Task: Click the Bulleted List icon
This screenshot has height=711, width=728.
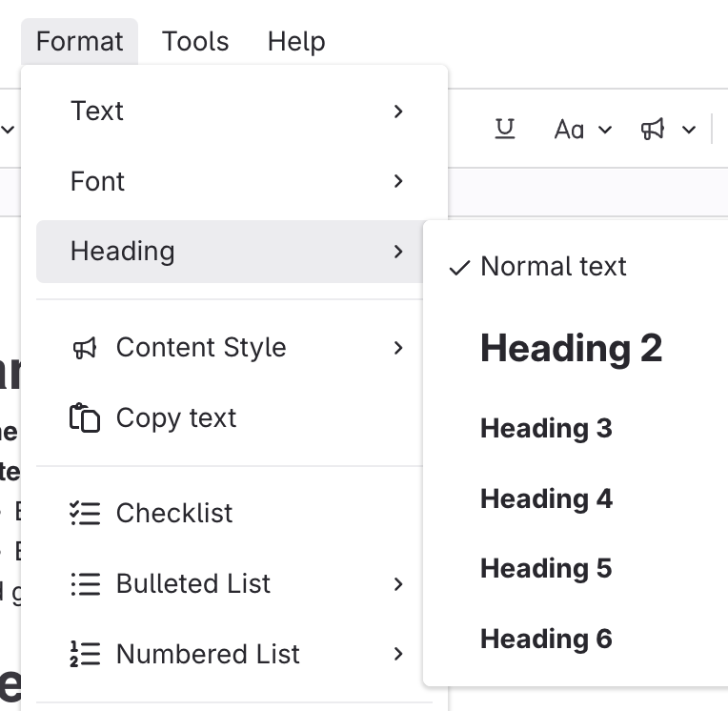Action: click(85, 583)
